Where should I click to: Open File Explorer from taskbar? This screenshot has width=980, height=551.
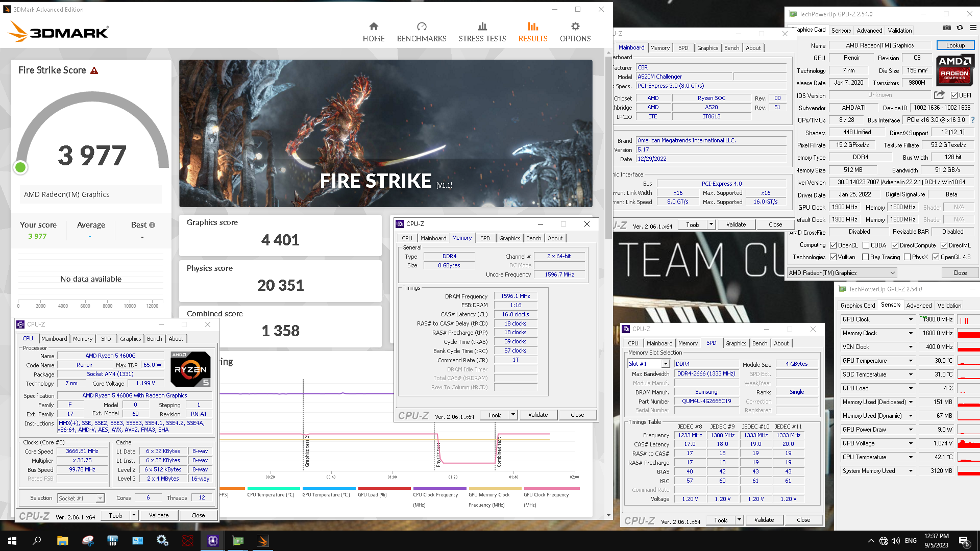tap(62, 541)
